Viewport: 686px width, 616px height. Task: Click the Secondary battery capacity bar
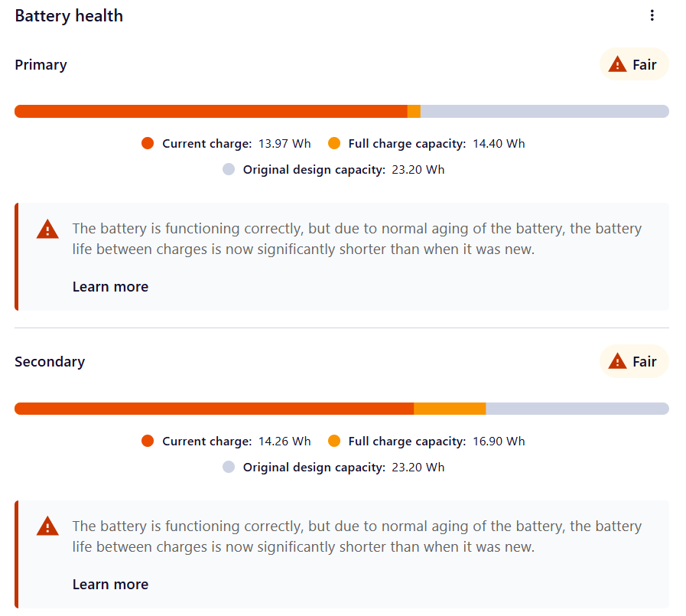click(342, 409)
